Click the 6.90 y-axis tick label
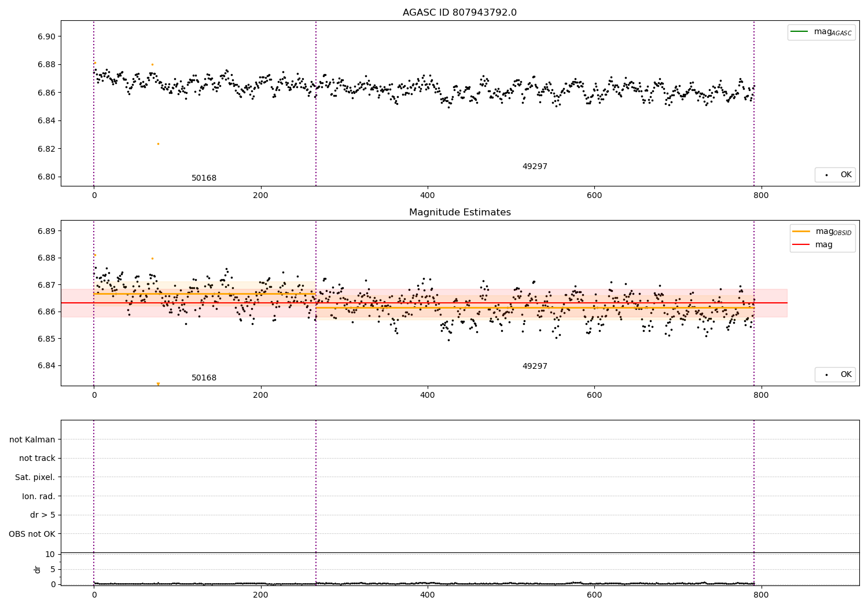Image resolution: width=868 pixels, height=608 pixels. pyautogui.click(x=46, y=36)
